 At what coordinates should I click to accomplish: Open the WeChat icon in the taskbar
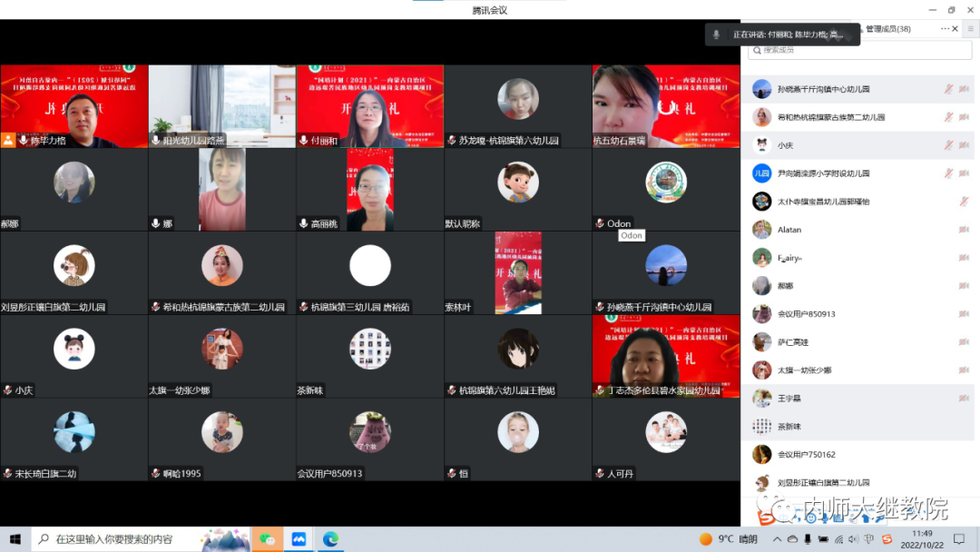267,539
